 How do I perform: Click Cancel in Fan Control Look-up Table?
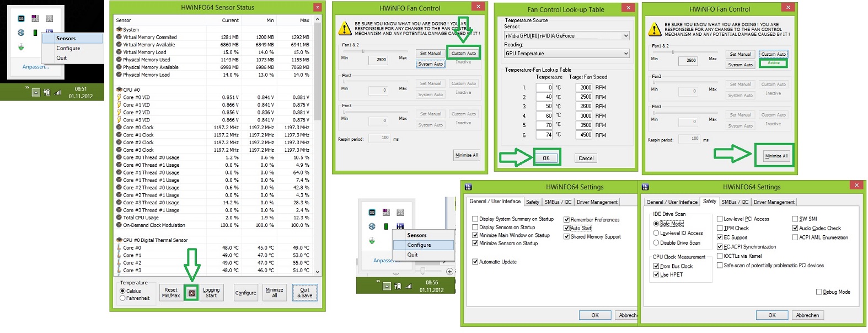pos(586,158)
